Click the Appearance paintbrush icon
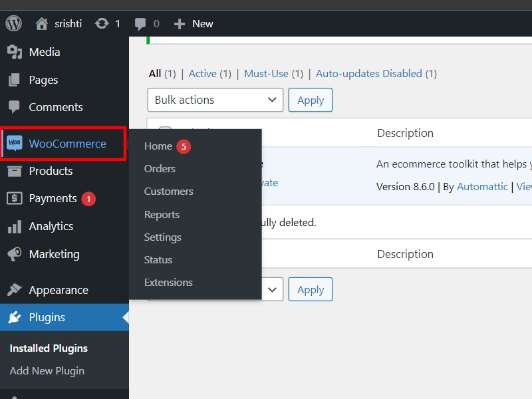 click(x=15, y=290)
